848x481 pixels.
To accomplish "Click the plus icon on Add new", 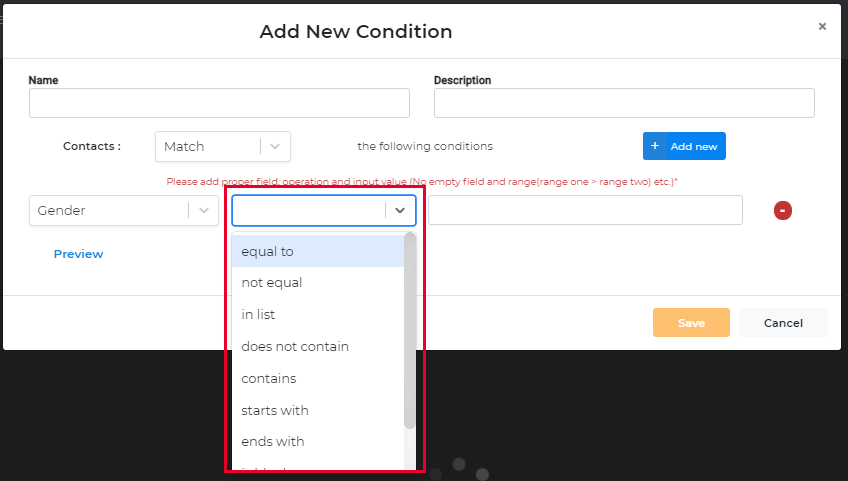I will pos(655,146).
